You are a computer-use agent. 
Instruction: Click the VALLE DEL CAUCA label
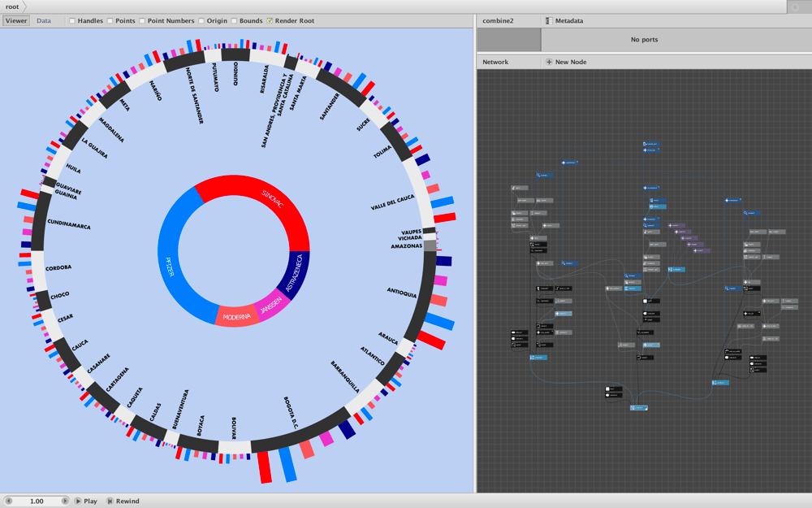pos(392,202)
